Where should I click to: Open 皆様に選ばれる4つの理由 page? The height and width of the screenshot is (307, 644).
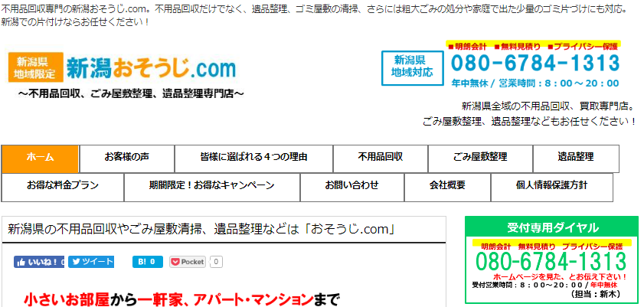coord(253,158)
